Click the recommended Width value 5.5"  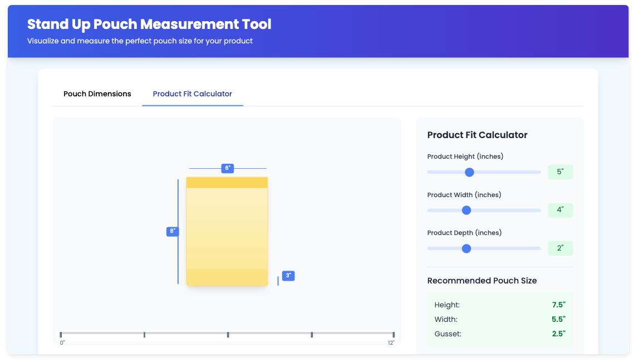coord(559,319)
